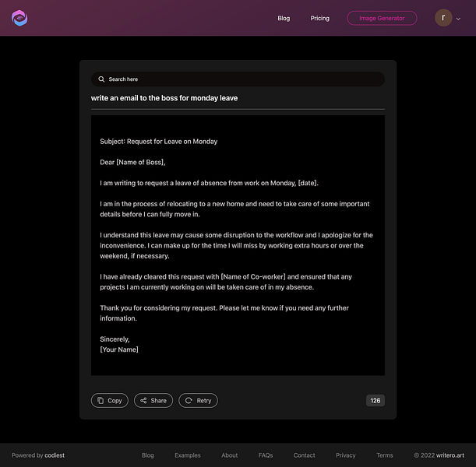The width and height of the screenshot is (476, 467).
Task: Click the search magnifier icon
Action: click(101, 79)
